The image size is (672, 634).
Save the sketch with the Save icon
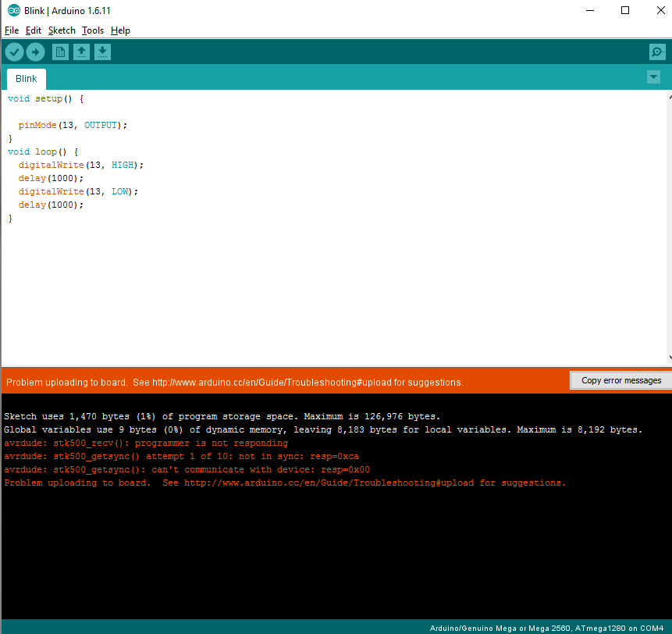click(102, 52)
